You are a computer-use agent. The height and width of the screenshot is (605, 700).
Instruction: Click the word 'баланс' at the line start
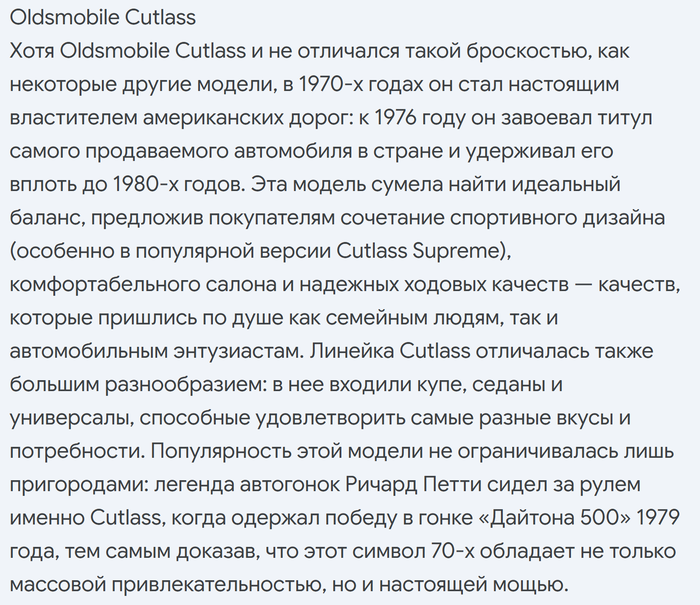[x=47, y=218]
